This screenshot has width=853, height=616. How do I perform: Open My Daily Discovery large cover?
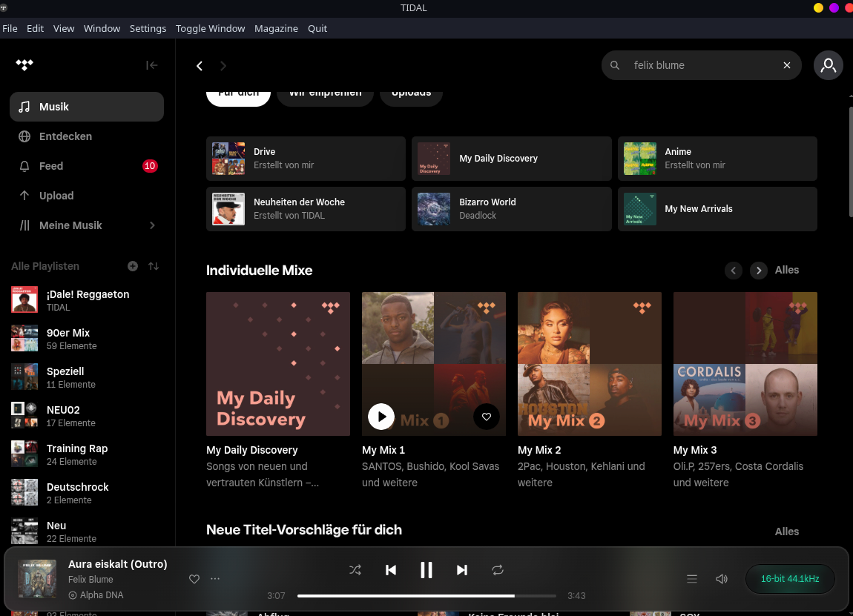pos(278,364)
